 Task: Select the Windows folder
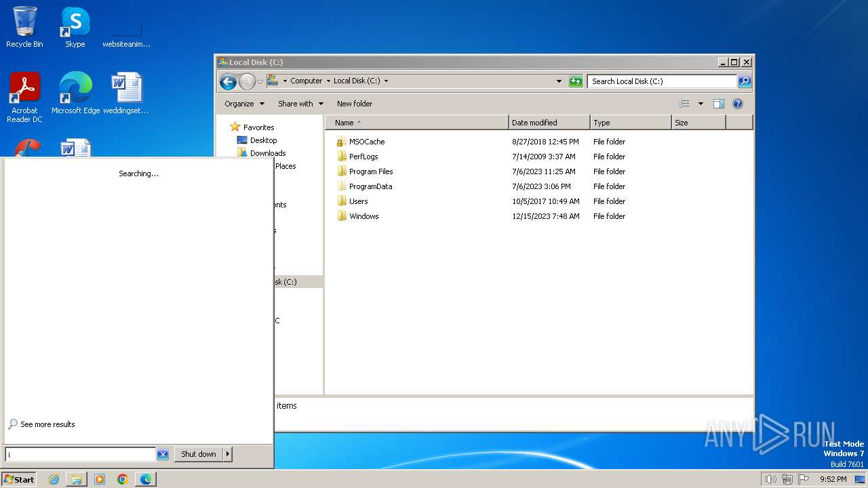[358, 216]
